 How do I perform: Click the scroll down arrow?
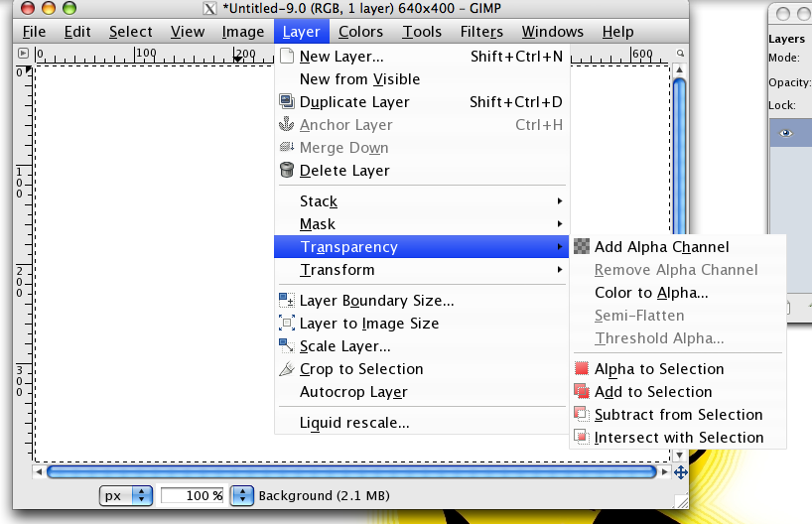pos(679,456)
